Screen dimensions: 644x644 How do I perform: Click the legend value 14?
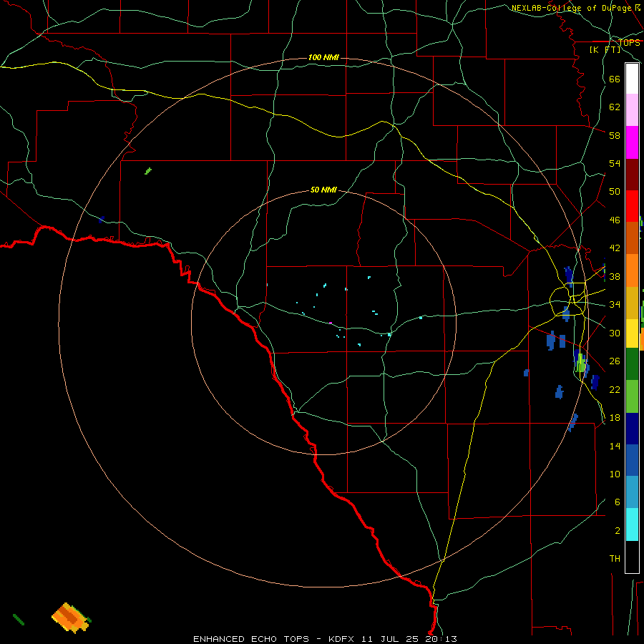click(615, 446)
